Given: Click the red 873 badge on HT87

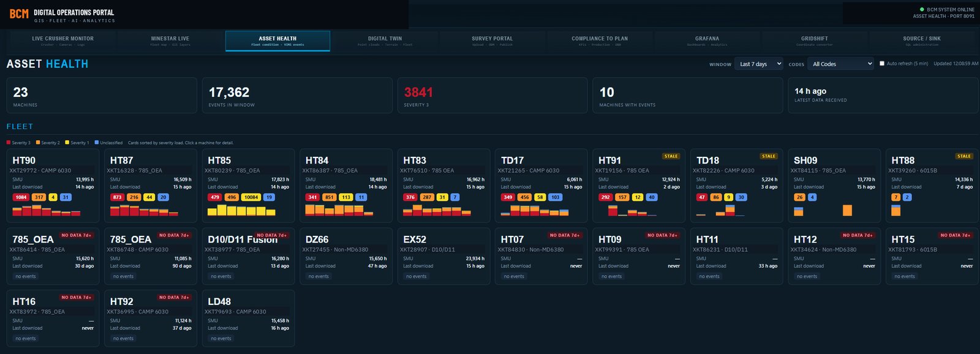Looking at the screenshot, I should 118,197.
